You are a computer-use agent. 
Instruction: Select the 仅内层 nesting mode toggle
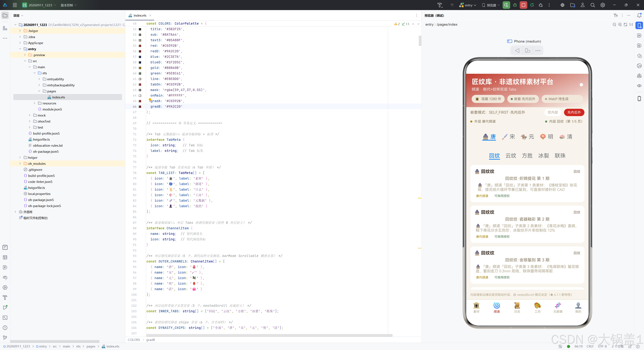[552, 112]
